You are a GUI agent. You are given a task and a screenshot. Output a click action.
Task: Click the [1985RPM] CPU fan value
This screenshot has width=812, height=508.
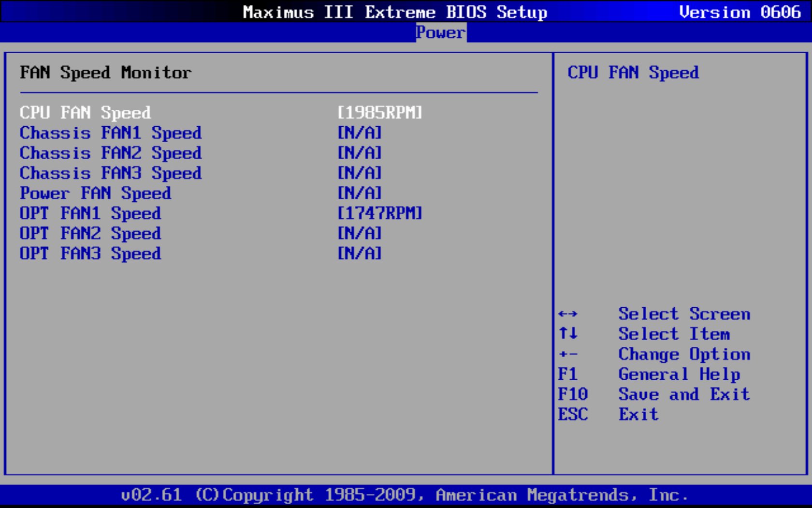(380, 113)
